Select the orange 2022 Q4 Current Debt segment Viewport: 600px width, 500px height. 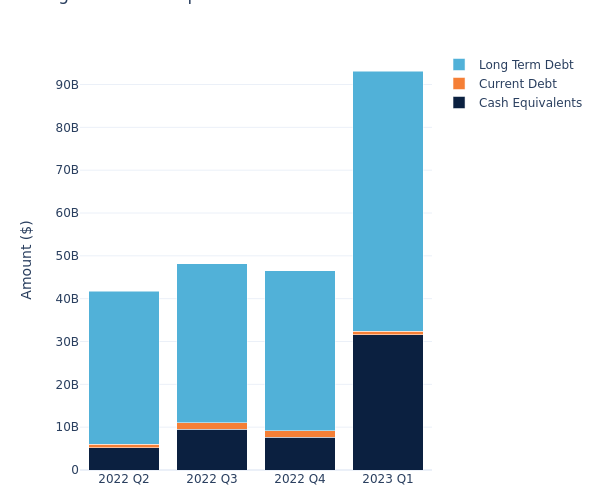[300, 434]
